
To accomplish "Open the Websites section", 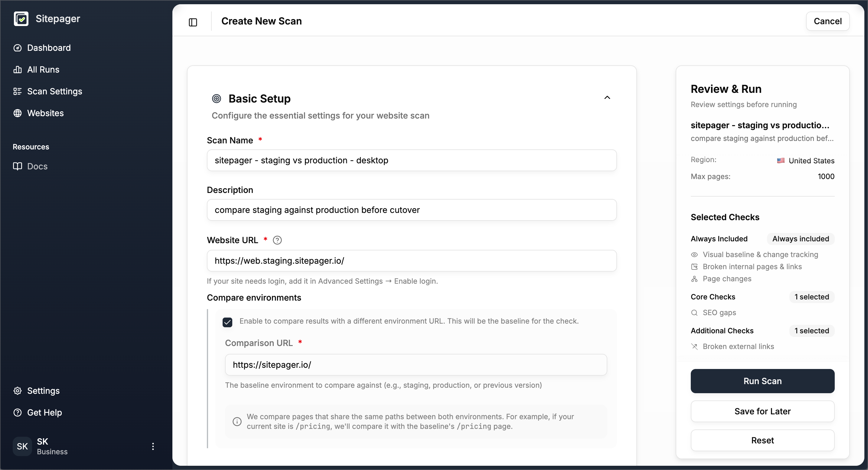I will [x=45, y=113].
